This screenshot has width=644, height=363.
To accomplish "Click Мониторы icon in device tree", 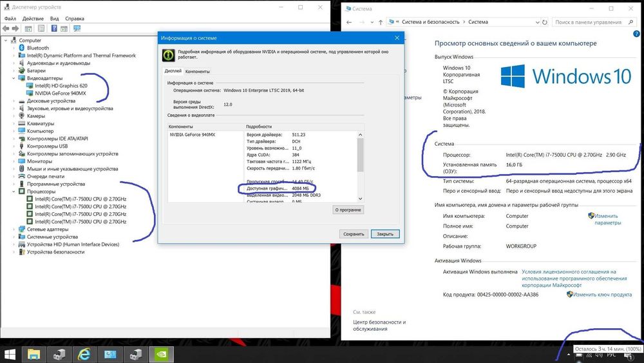I will pos(22,161).
